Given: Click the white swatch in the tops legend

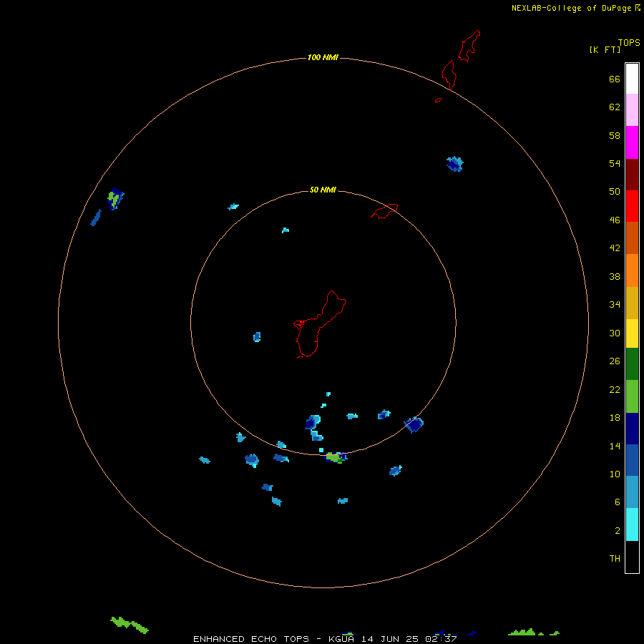Looking at the screenshot, I should pyautogui.click(x=632, y=79).
